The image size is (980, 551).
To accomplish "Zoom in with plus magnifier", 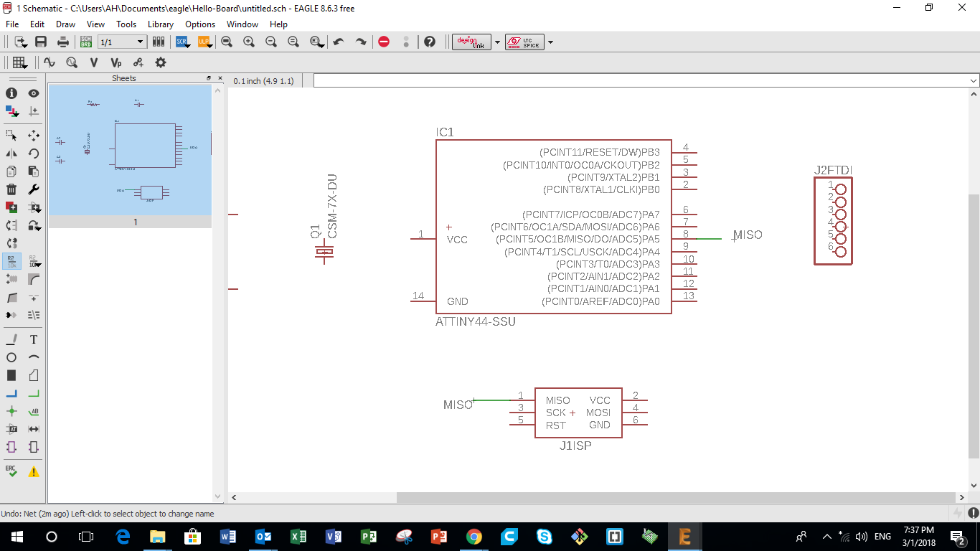I will coord(249,42).
